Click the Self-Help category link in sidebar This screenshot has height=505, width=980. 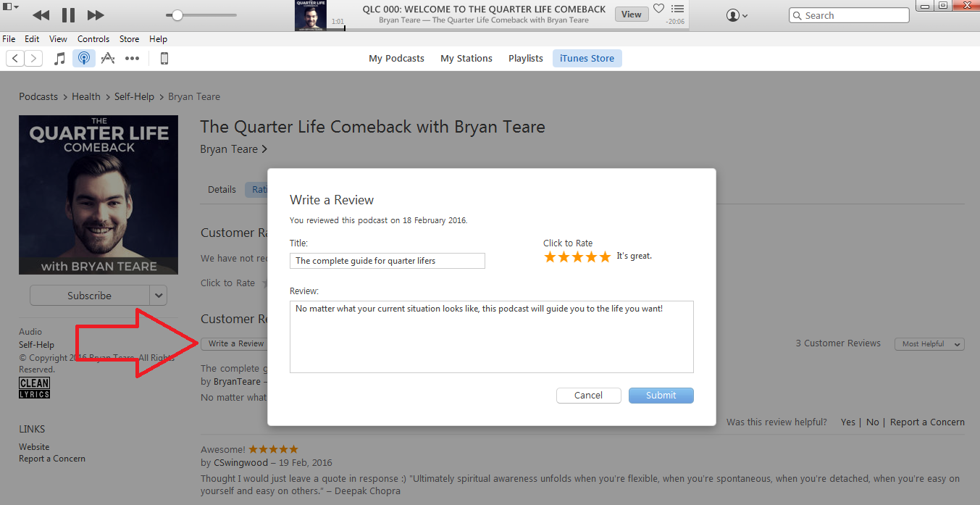[x=36, y=345]
